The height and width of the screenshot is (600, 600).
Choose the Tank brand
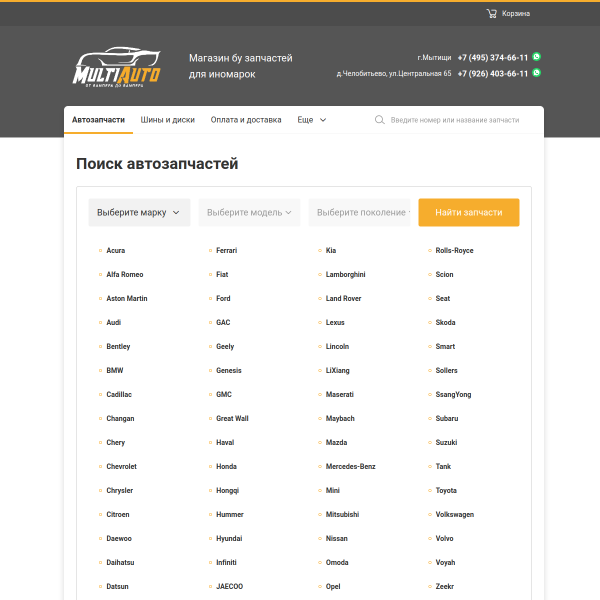(443, 466)
